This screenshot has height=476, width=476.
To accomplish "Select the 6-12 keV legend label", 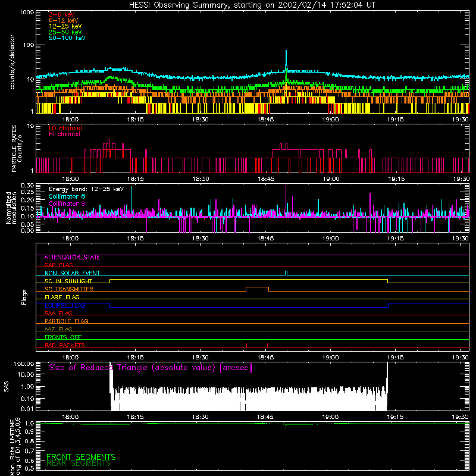I will coord(64,20).
